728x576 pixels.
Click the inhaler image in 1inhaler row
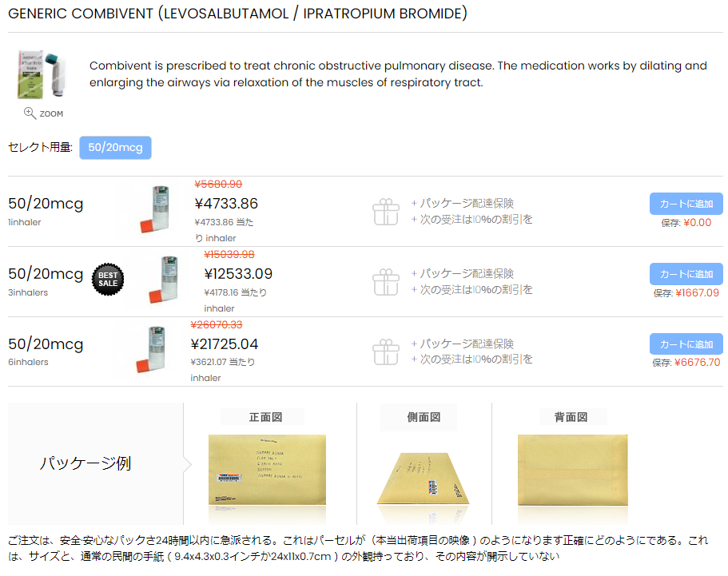(x=156, y=209)
